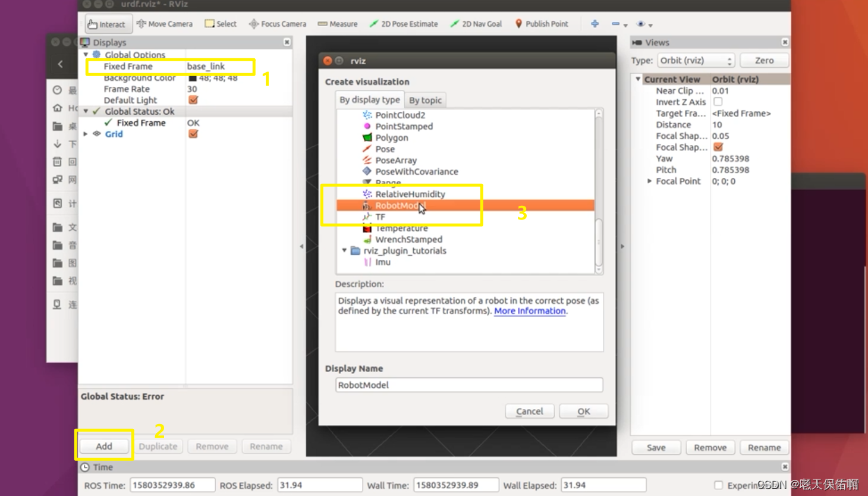Click the Background Color swatch
This screenshot has width=868, height=496.
point(193,78)
